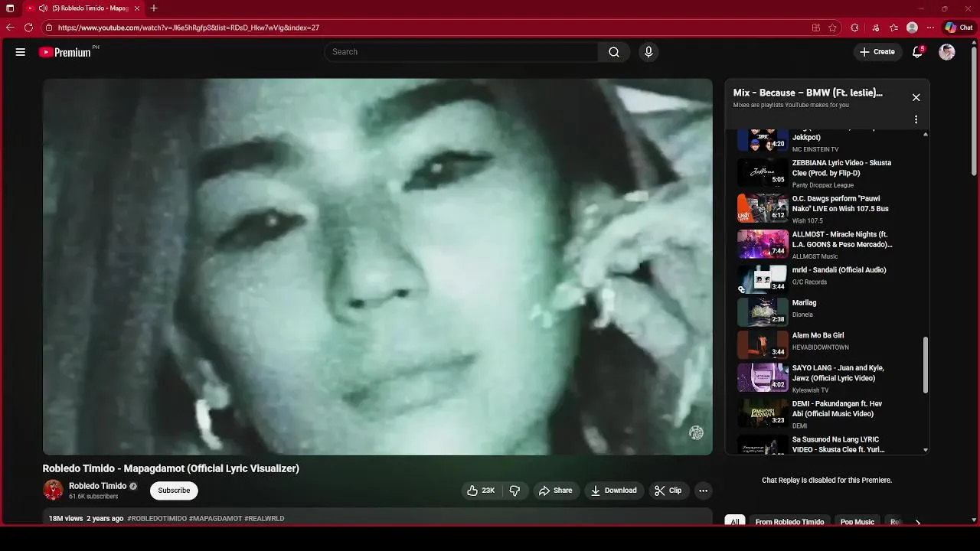The width and height of the screenshot is (980, 551).
Task: Dislike the video with thumbs down
Action: tap(515, 491)
